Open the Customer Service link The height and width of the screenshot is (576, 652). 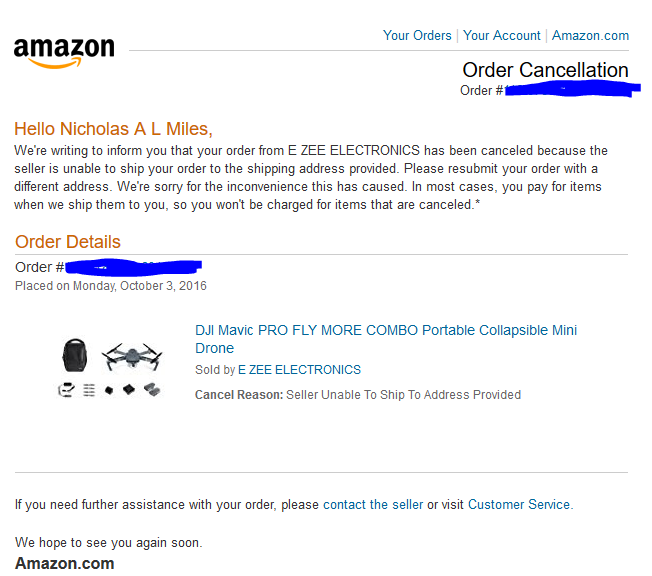click(519, 504)
